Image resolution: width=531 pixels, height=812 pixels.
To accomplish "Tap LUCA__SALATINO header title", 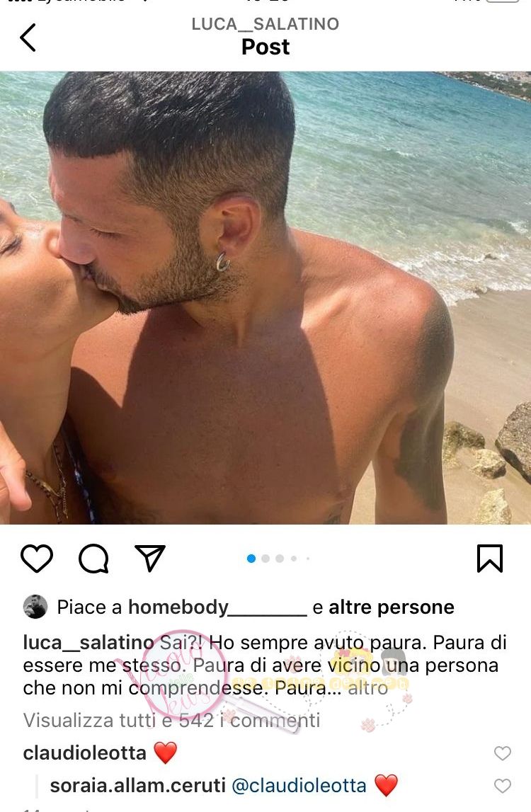I will tap(265, 24).
